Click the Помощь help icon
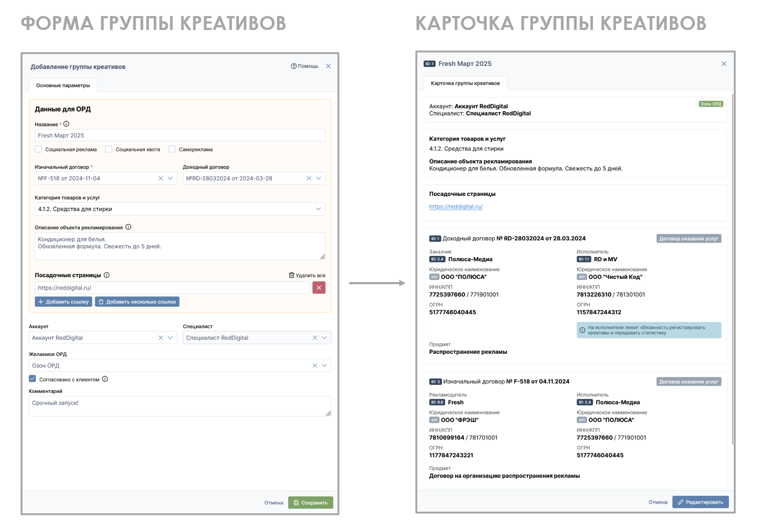This screenshot has height=532, width=759. 294,66
